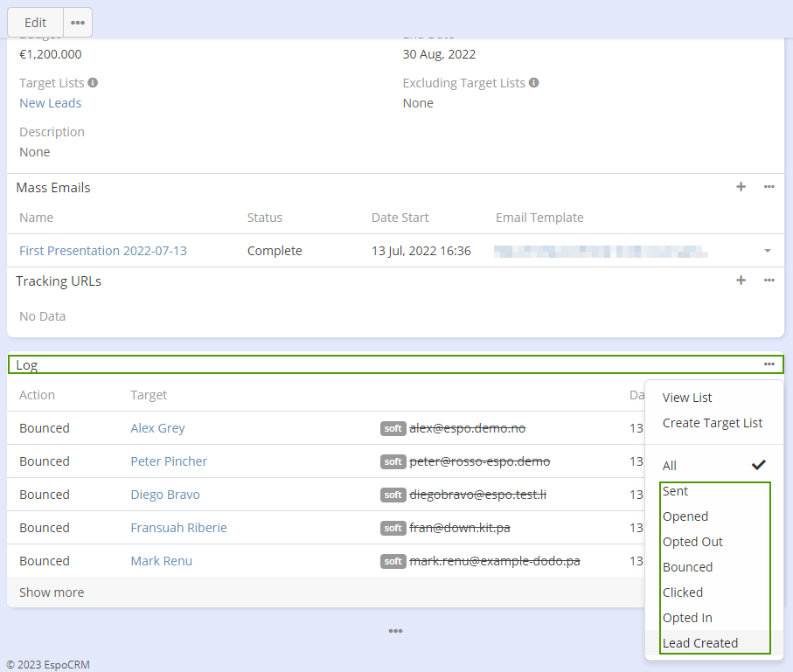The height and width of the screenshot is (672, 793).
Task: Open the New Leads target list link
Action: click(51, 103)
